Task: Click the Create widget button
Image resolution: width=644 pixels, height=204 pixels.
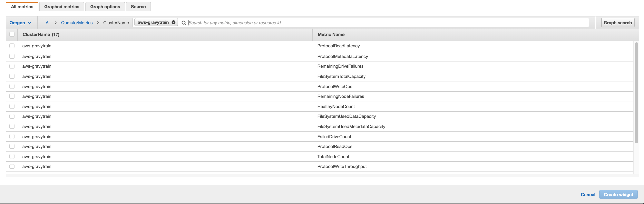Action: click(618, 195)
